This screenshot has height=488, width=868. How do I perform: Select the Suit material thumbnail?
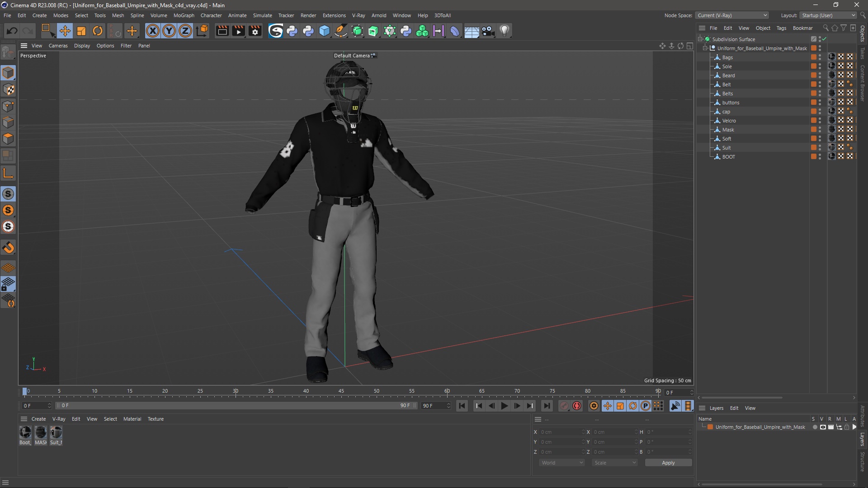pos(56,432)
